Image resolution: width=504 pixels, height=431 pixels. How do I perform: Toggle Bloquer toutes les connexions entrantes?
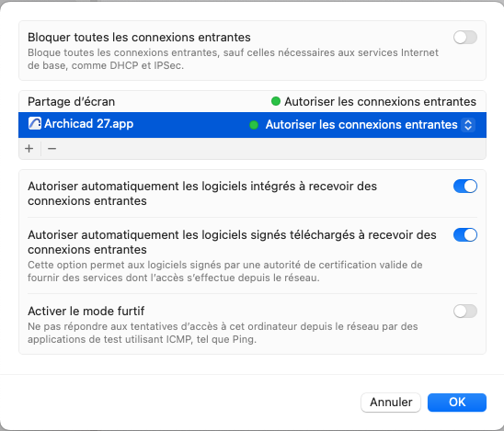(x=465, y=38)
